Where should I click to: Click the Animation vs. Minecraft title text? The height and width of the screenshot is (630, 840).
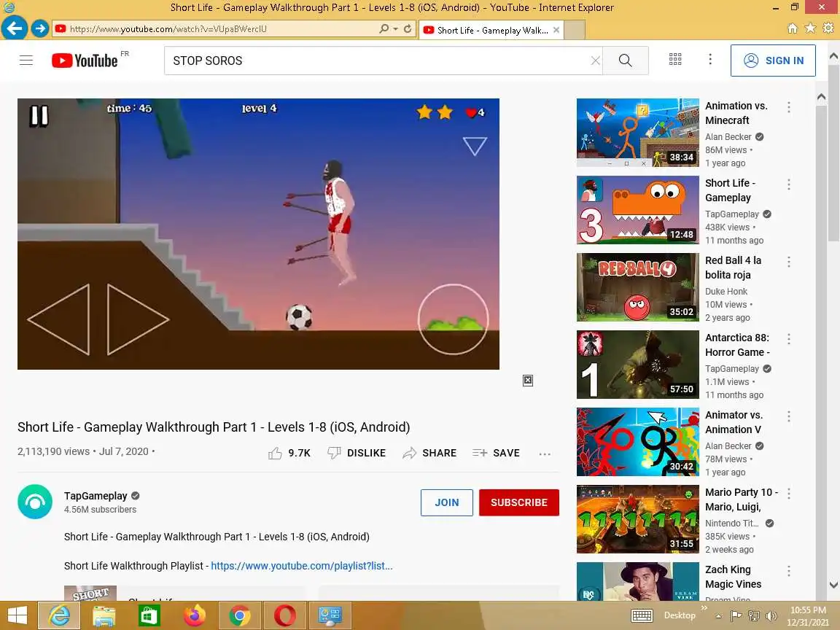tap(736, 113)
